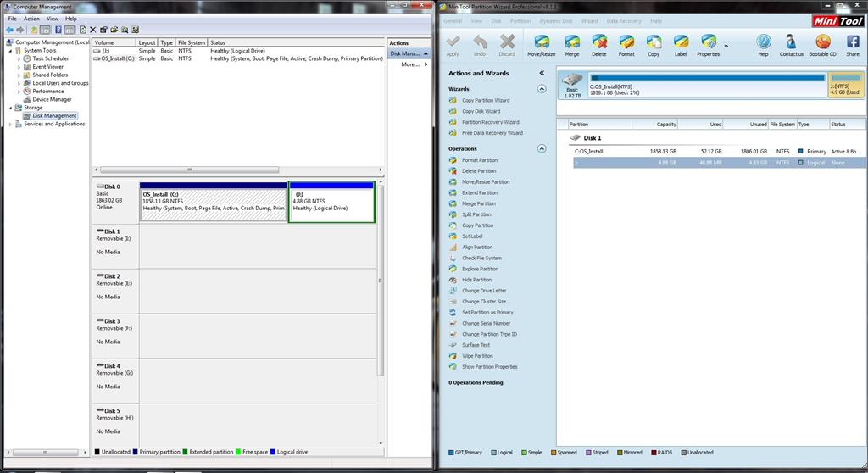Choose Surface Test operation

(476, 345)
